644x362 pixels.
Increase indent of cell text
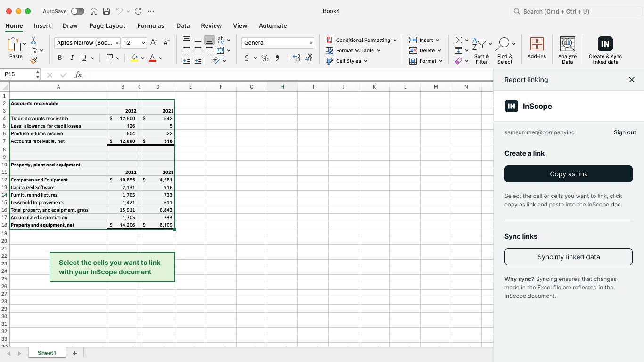point(198,60)
